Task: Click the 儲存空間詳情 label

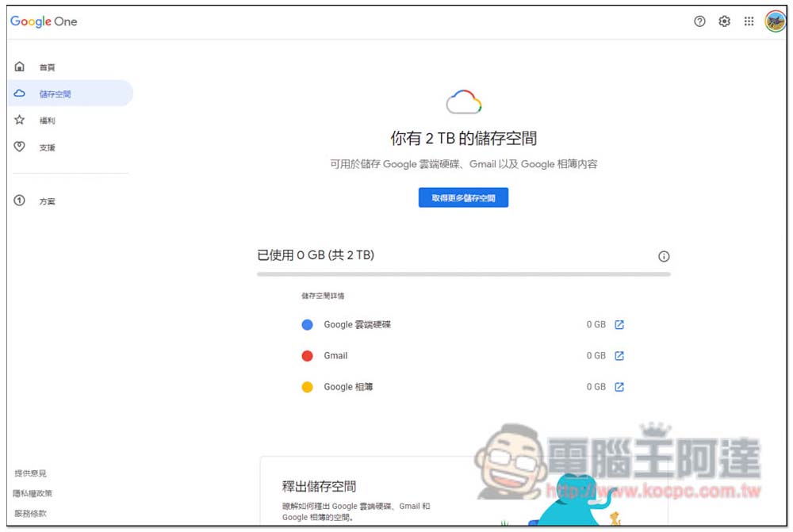Action: (323, 296)
